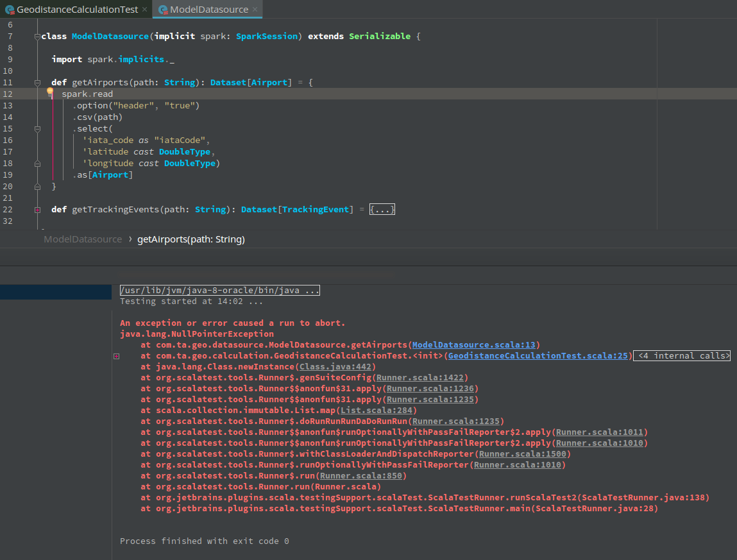Click 'iata_code as "iataCode" on line 16
737x560 pixels.
[144, 140]
